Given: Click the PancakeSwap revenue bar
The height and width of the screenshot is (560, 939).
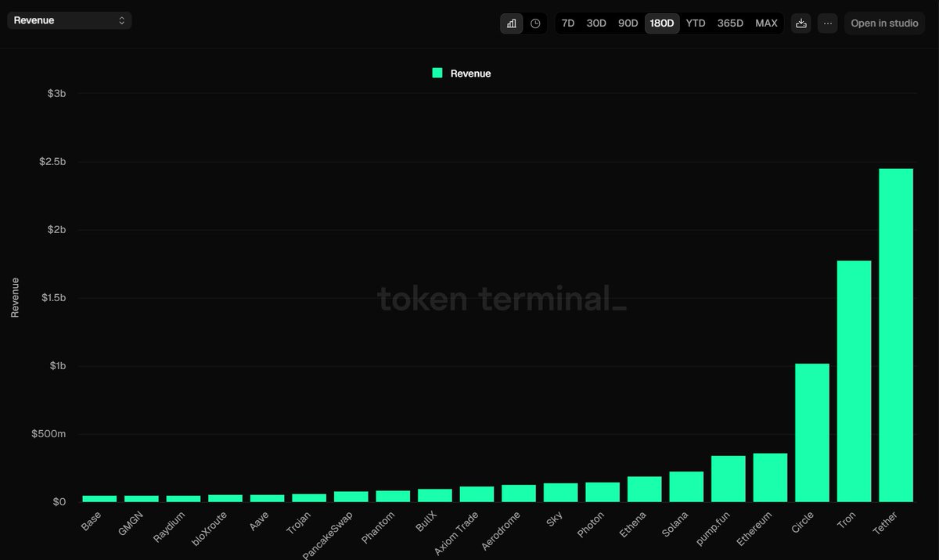Looking at the screenshot, I should 351,497.
